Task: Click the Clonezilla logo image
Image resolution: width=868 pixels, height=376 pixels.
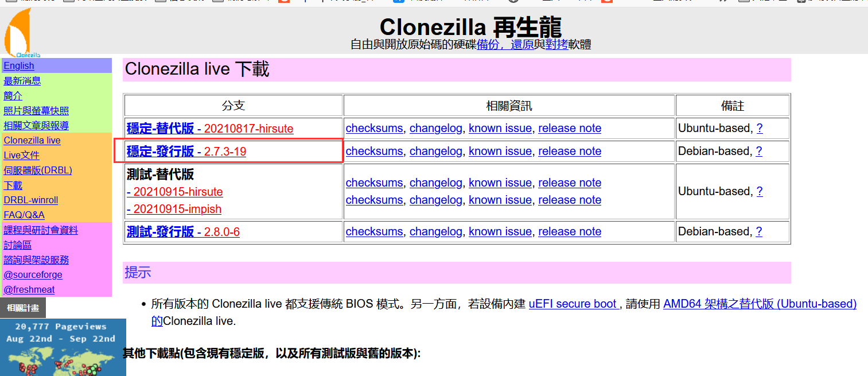Action: 22,33
